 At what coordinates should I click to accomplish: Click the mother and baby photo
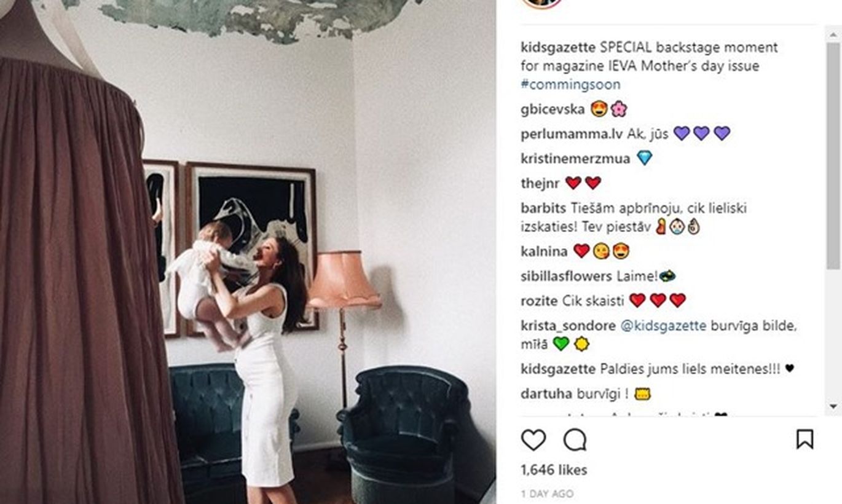(x=248, y=252)
